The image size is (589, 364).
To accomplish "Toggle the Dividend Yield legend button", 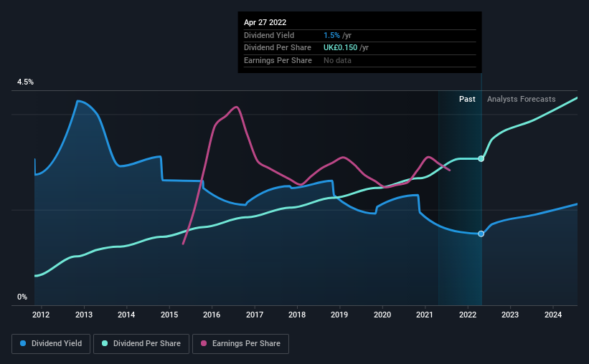I will 51,344.
